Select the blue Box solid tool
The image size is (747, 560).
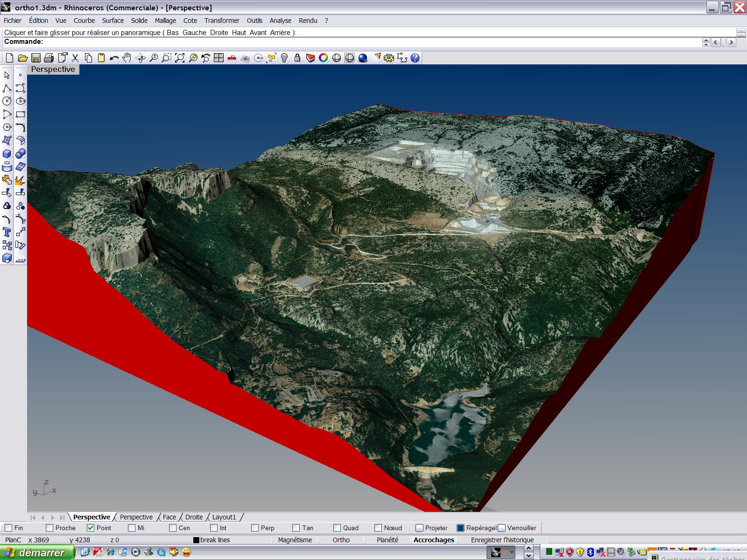click(7, 154)
